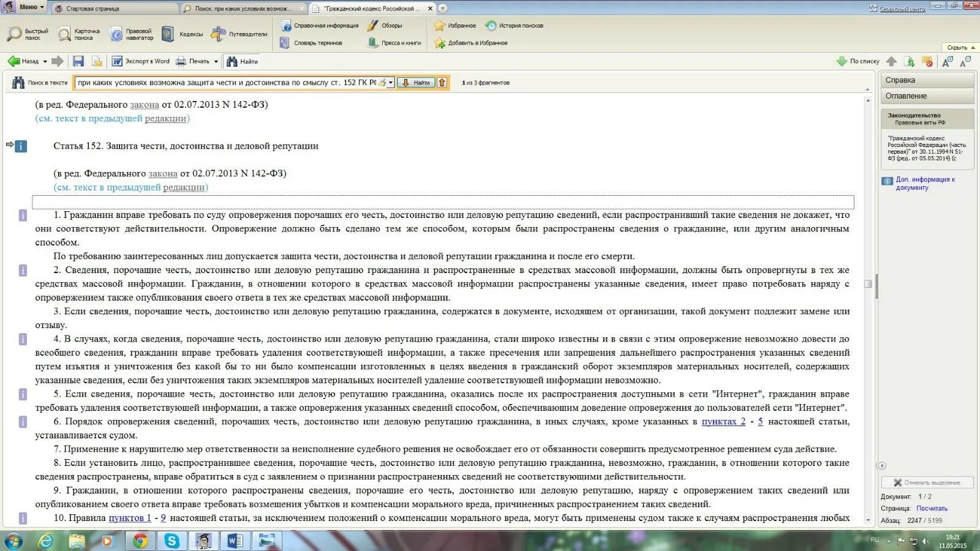The height and width of the screenshot is (551, 980).
Task: Increase the font size with A plus
Action: (x=948, y=61)
